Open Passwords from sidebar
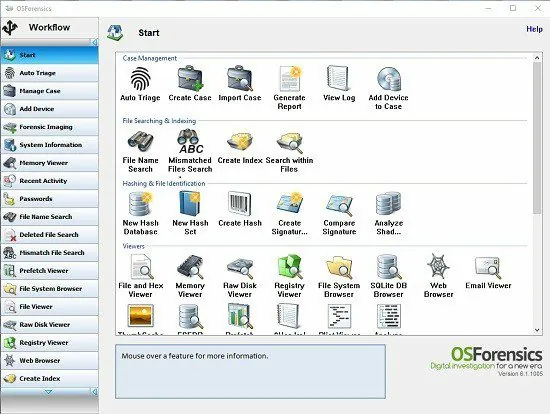 (x=49, y=199)
